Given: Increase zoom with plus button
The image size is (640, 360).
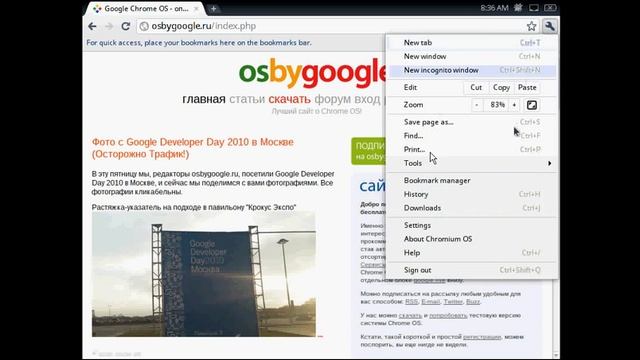Looking at the screenshot, I should [514, 105].
